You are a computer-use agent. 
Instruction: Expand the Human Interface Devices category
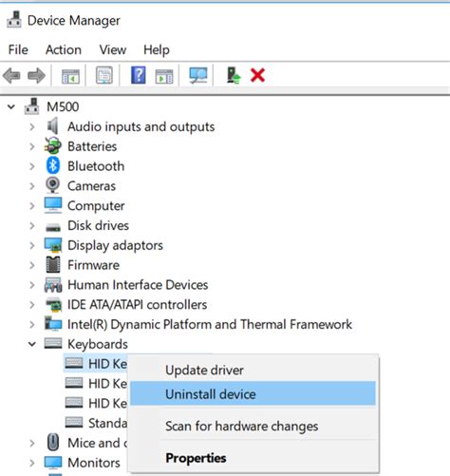32,285
